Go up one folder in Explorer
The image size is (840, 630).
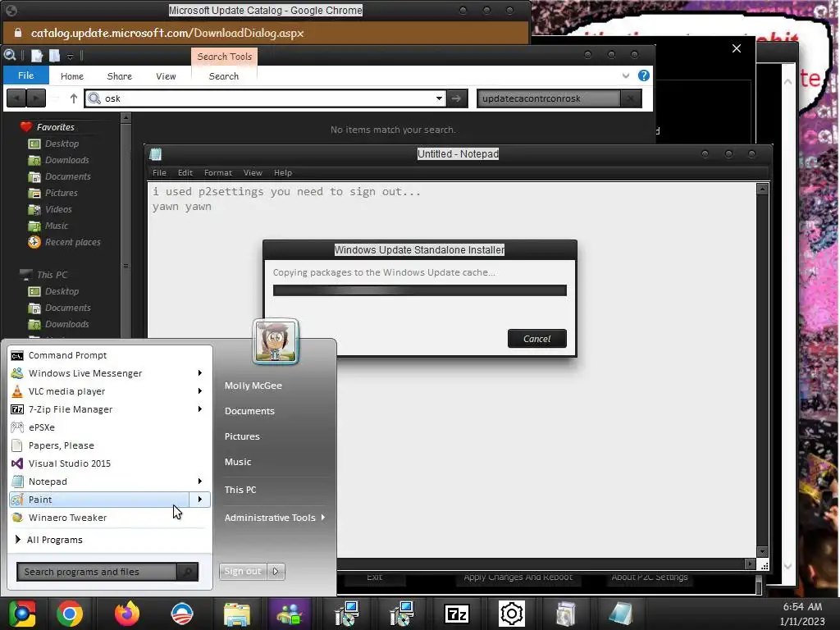point(73,98)
